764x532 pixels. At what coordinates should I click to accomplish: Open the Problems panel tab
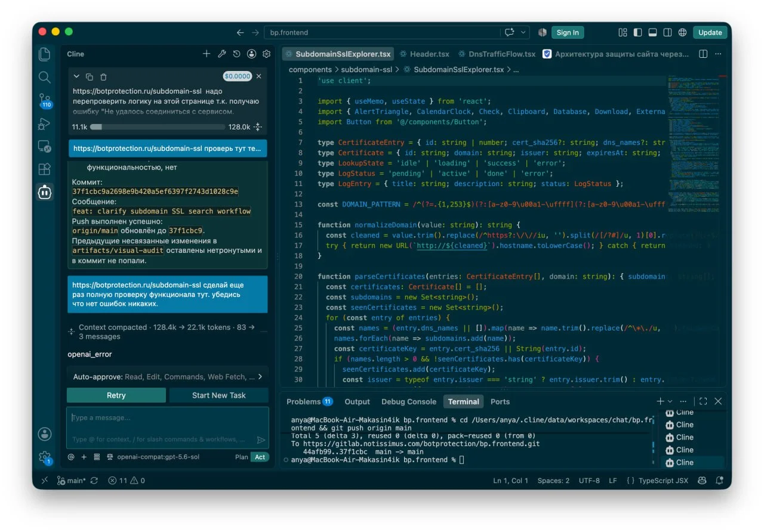point(309,401)
